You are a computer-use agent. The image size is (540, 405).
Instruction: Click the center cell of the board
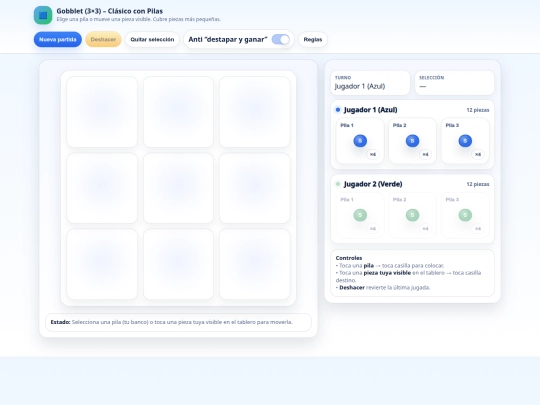(178, 188)
